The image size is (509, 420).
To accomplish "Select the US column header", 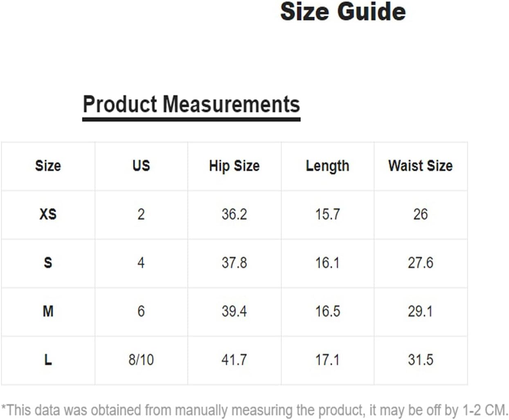I will (x=141, y=166).
